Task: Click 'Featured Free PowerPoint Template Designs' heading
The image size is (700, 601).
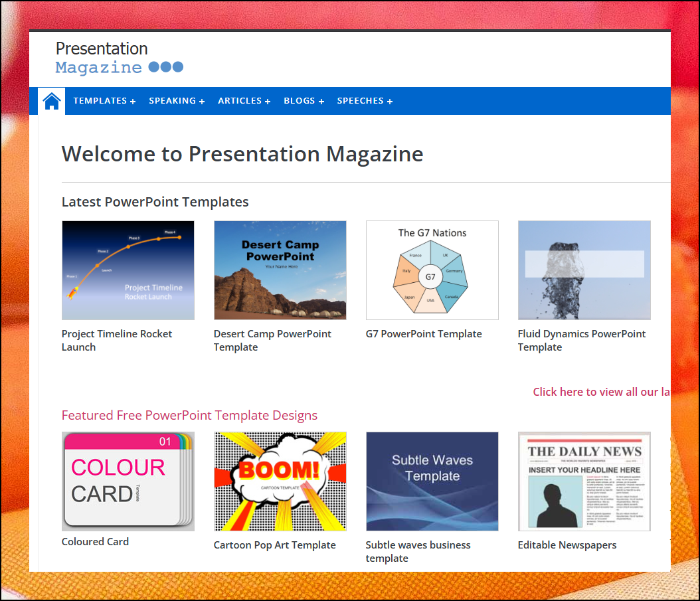Action: [189, 415]
